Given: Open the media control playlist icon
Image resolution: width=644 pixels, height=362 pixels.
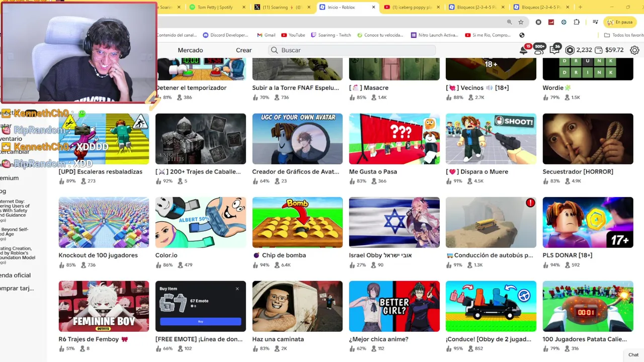Looking at the screenshot, I should click(595, 22).
